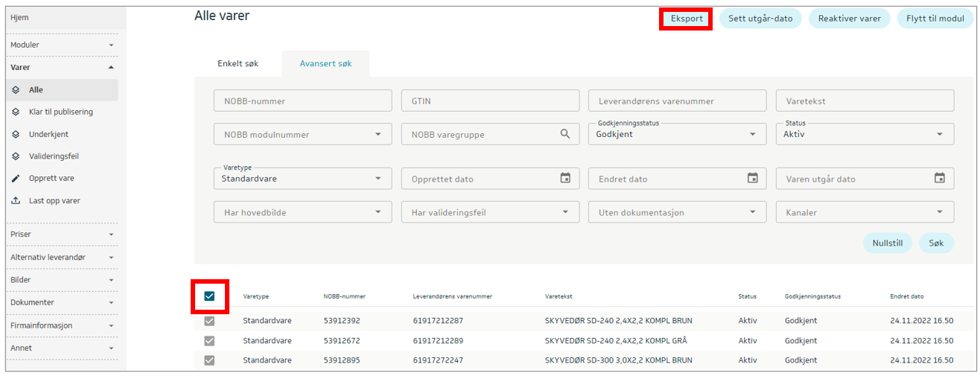Click the pencil icon for Opprett vare
Screen dimensions: 980x376
(x=16, y=179)
